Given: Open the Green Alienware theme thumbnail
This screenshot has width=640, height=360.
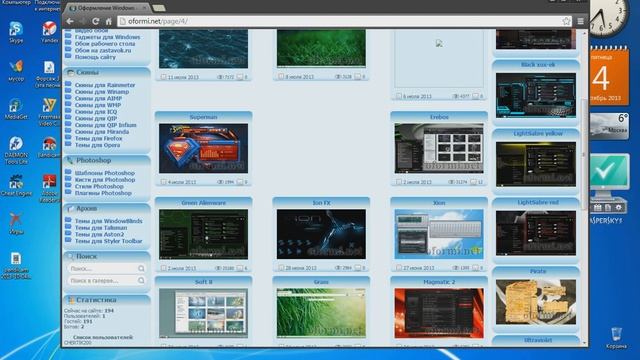Looking at the screenshot, I should click(x=203, y=234).
